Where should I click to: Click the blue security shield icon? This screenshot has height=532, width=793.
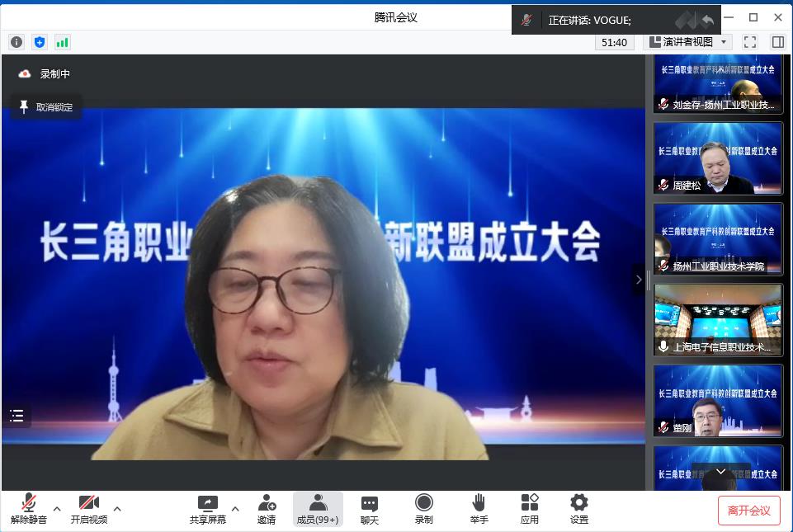pyautogui.click(x=40, y=42)
